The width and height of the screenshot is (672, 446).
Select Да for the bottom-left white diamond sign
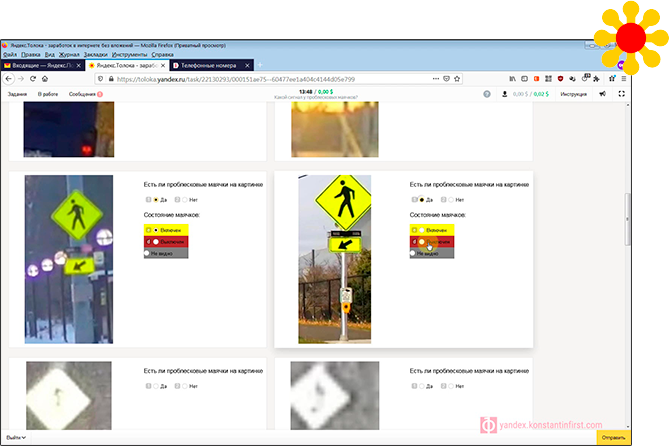pos(156,386)
